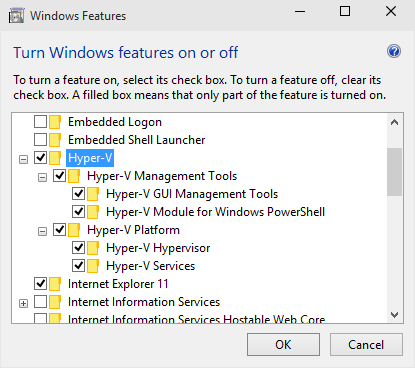Uncheck Hyper-V Management Tools checkbox
The image size is (415, 368).
tap(59, 176)
